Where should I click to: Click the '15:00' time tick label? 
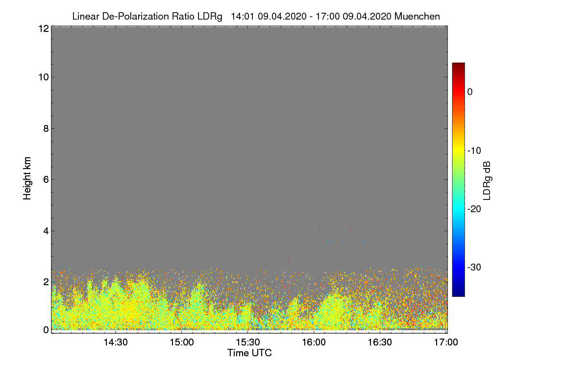click(x=181, y=343)
